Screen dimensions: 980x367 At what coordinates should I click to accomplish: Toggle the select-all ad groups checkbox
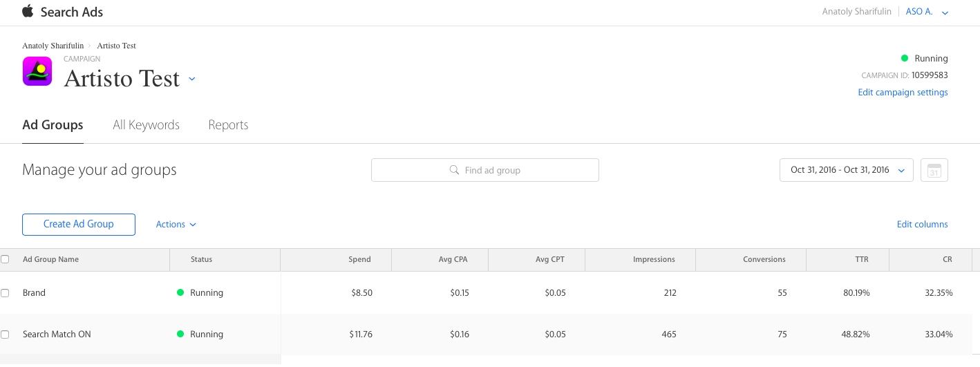[6, 259]
